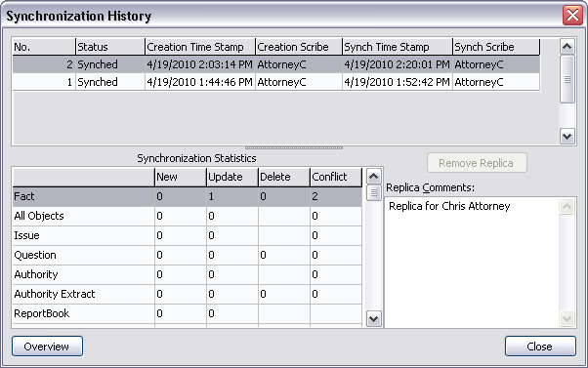Click the disabled Remove Replica button

coord(477,163)
